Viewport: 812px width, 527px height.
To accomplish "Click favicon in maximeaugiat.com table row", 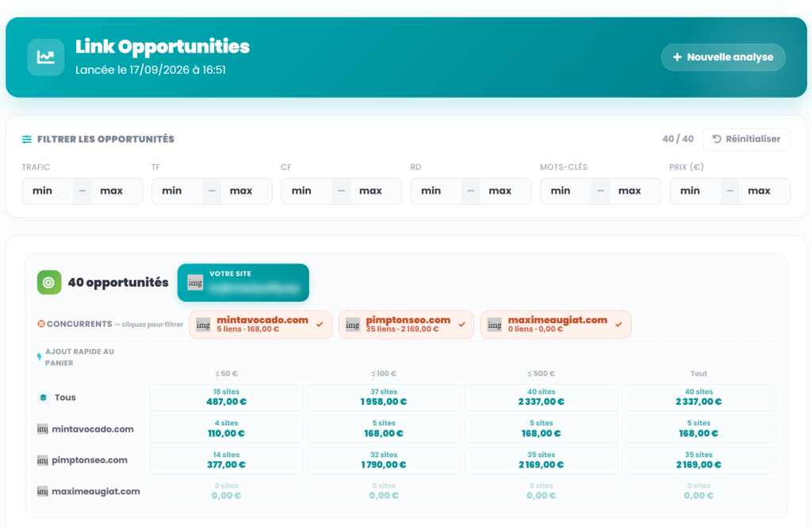I will pyautogui.click(x=43, y=491).
